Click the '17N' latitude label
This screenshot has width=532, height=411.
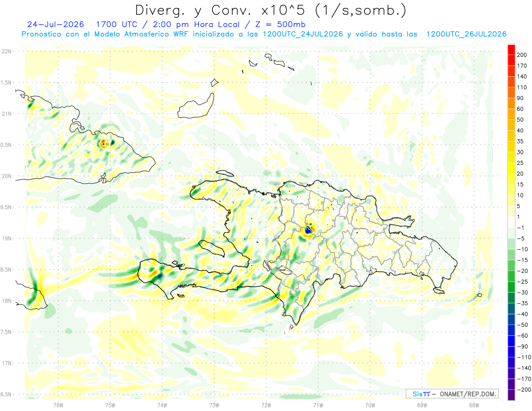click(x=7, y=363)
